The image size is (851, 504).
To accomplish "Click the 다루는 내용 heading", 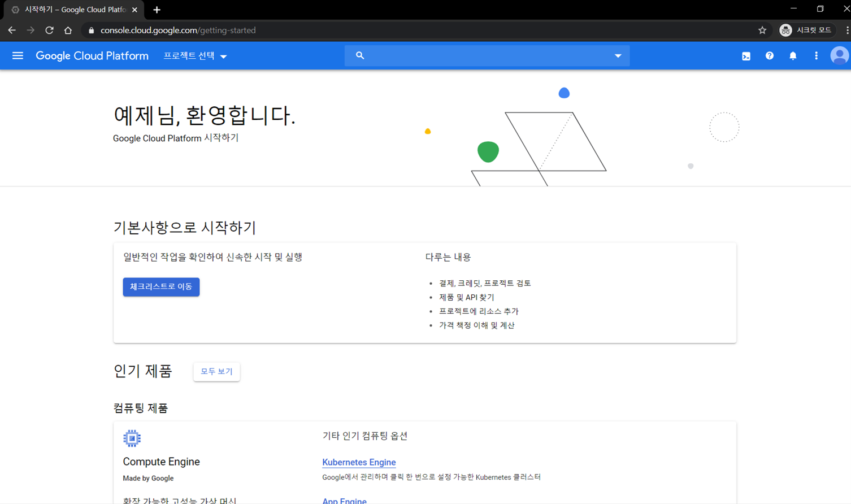I will click(x=448, y=257).
